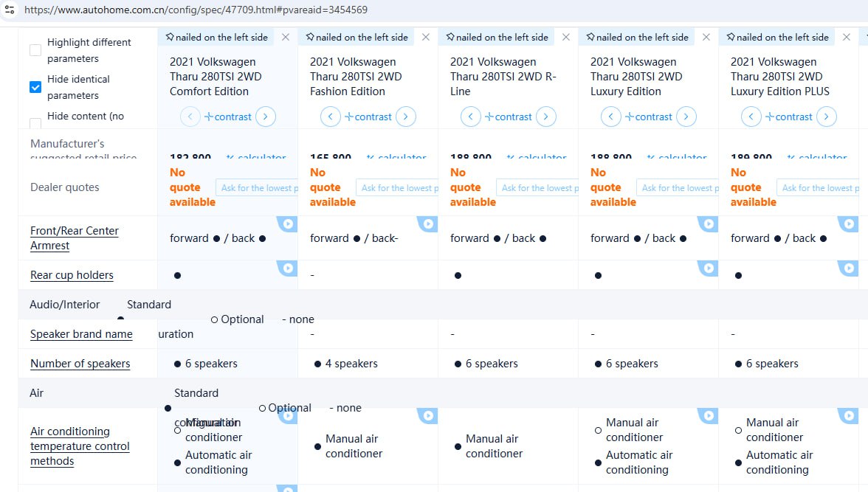Play the air conditioning video in Fashion Edition column
The height and width of the screenshot is (492, 868).
pyautogui.click(x=428, y=415)
